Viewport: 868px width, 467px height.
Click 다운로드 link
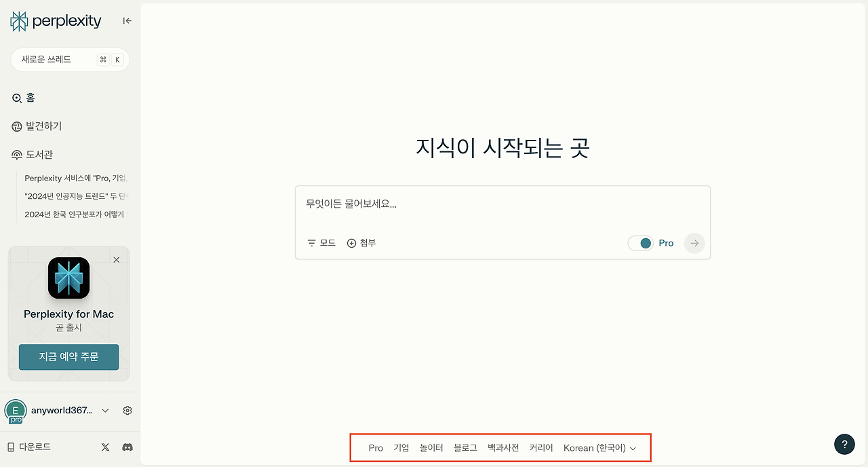[x=28, y=447]
